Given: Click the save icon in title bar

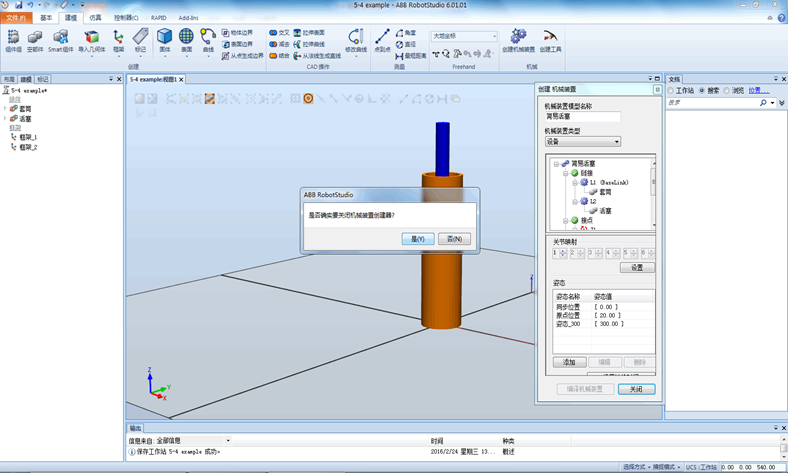Looking at the screenshot, I should pyautogui.click(x=19, y=5).
